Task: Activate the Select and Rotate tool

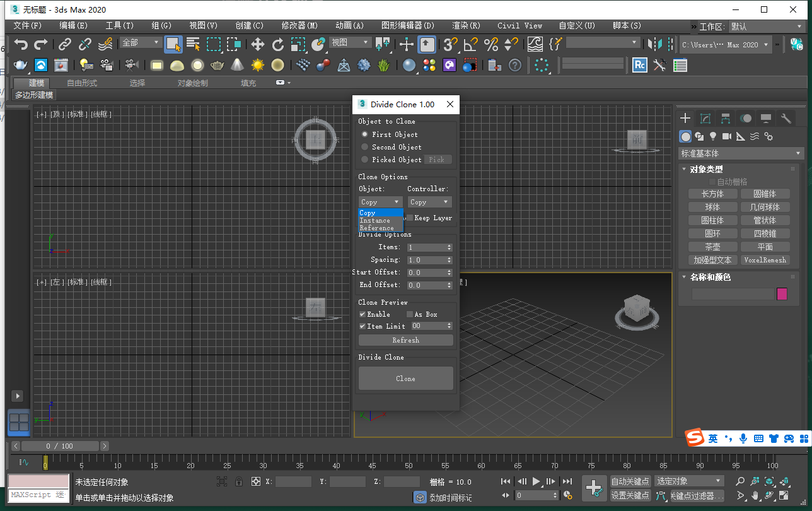Action: [x=277, y=44]
